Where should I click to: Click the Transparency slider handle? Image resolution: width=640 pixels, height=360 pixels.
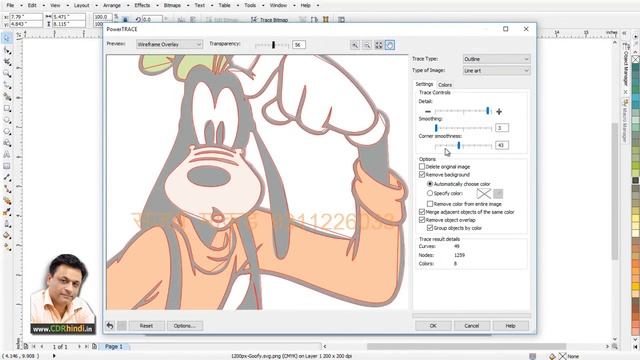click(x=273, y=45)
